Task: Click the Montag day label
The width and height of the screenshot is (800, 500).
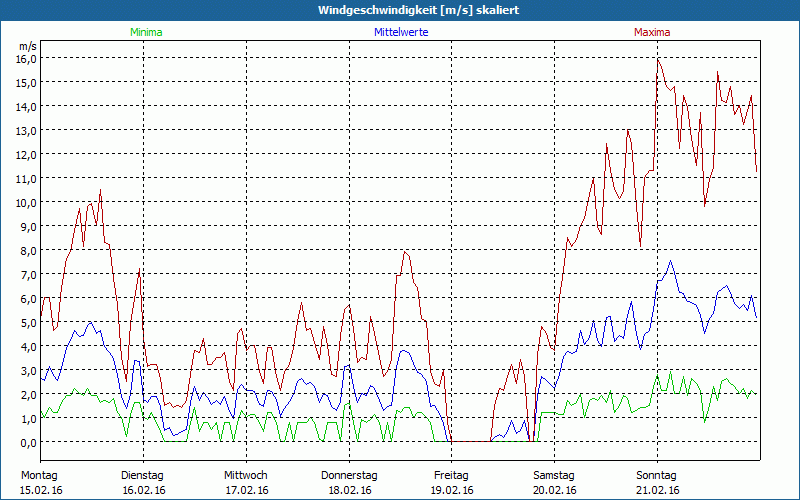Action: click(x=39, y=476)
